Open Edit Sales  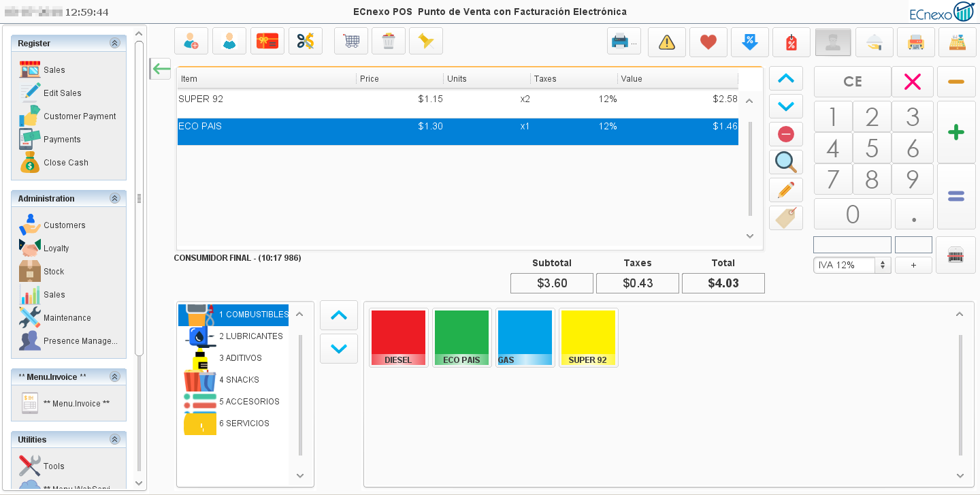(x=50, y=93)
